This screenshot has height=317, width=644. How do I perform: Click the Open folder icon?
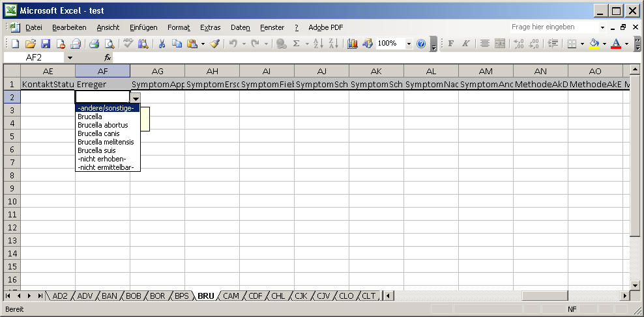31,44
